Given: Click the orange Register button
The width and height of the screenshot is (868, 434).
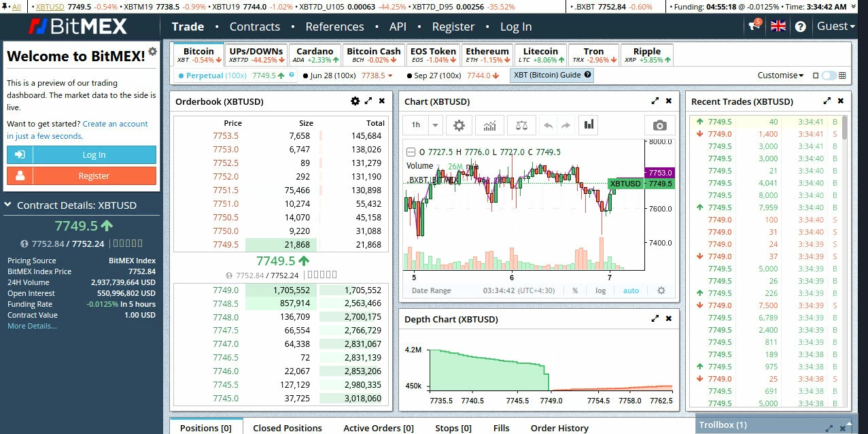Looking at the screenshot, I should (x=82, y=176).
